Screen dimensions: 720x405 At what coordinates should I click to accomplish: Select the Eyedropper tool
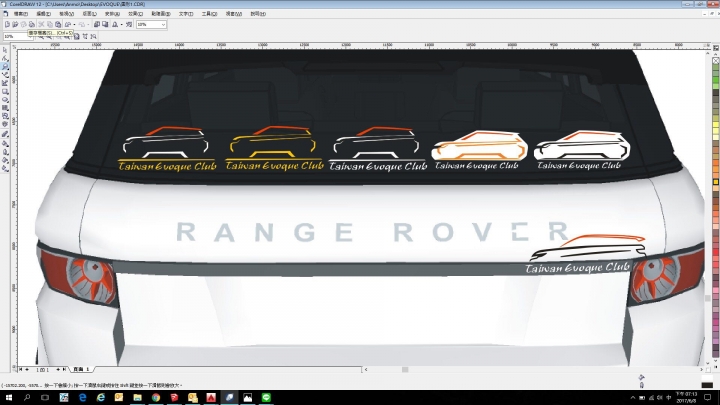5,144
